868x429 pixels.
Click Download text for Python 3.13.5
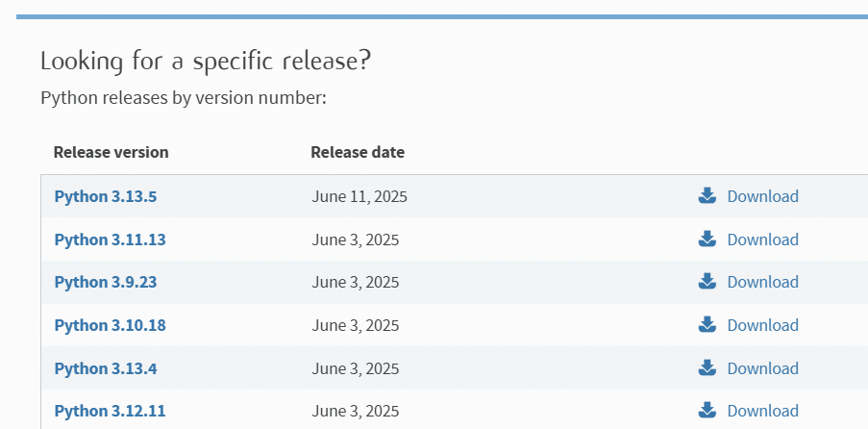(762, 196)
